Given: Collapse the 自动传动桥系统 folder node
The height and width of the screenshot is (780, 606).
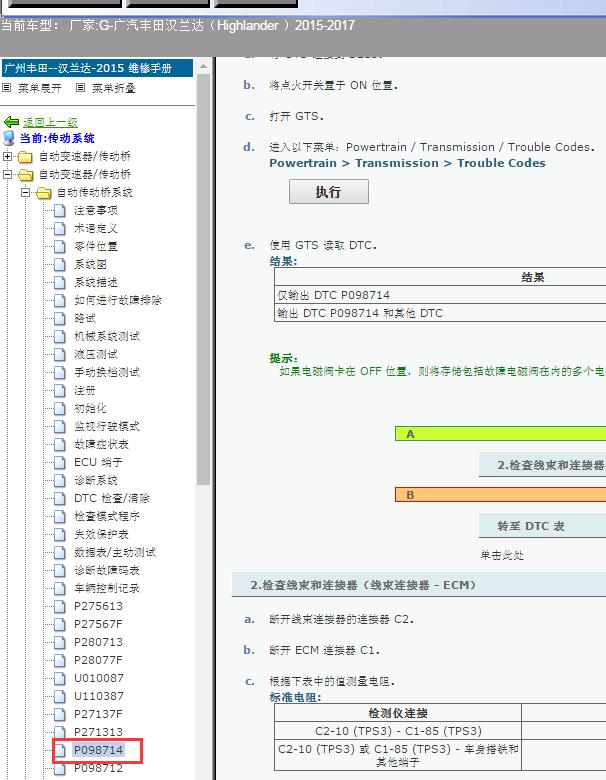Looking at the screenshot, I should coord(25,192).
